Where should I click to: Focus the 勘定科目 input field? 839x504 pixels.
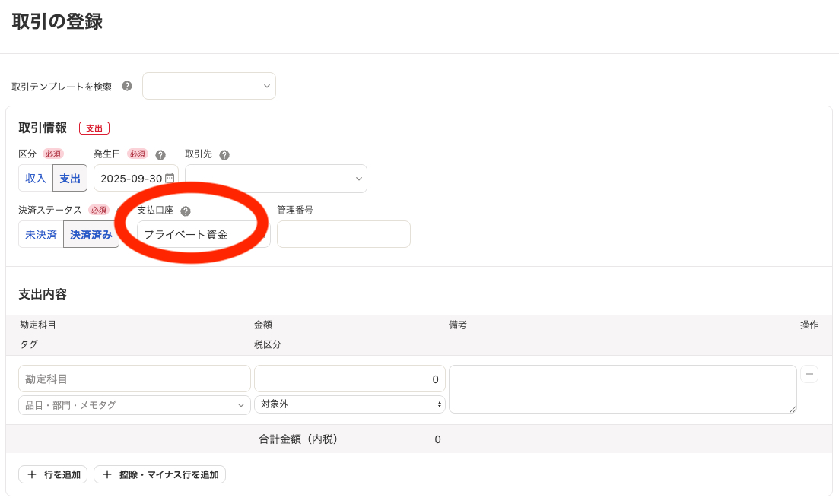point(135,379)
